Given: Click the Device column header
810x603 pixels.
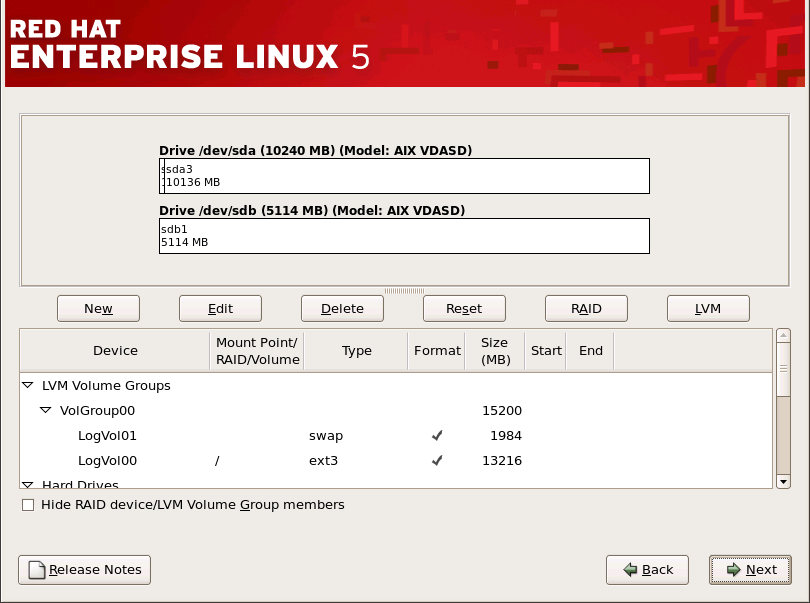Looking at the screenshot, I should tap(115, 350).
